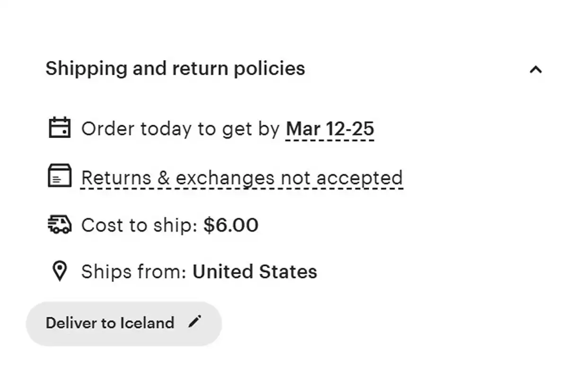
Task: Click the pin icon above Deliver to Iceland
Action: pos(59,271)
